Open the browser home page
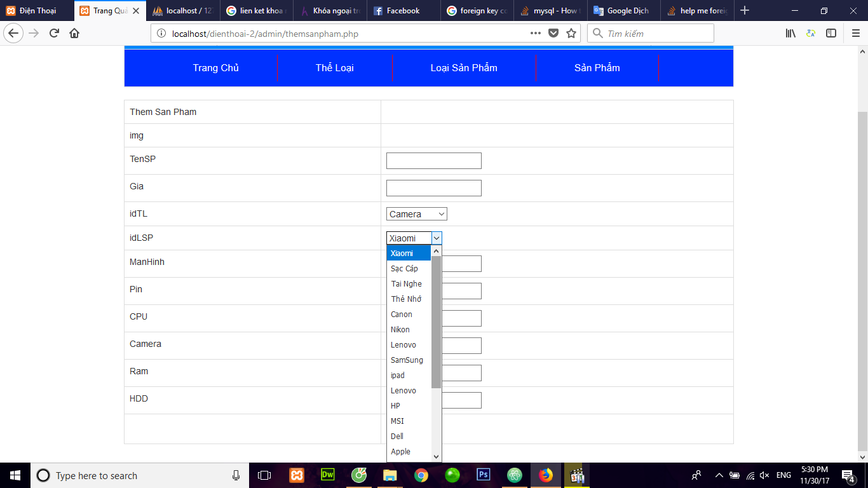The image size is (868, 488). [x=74, y=33]
